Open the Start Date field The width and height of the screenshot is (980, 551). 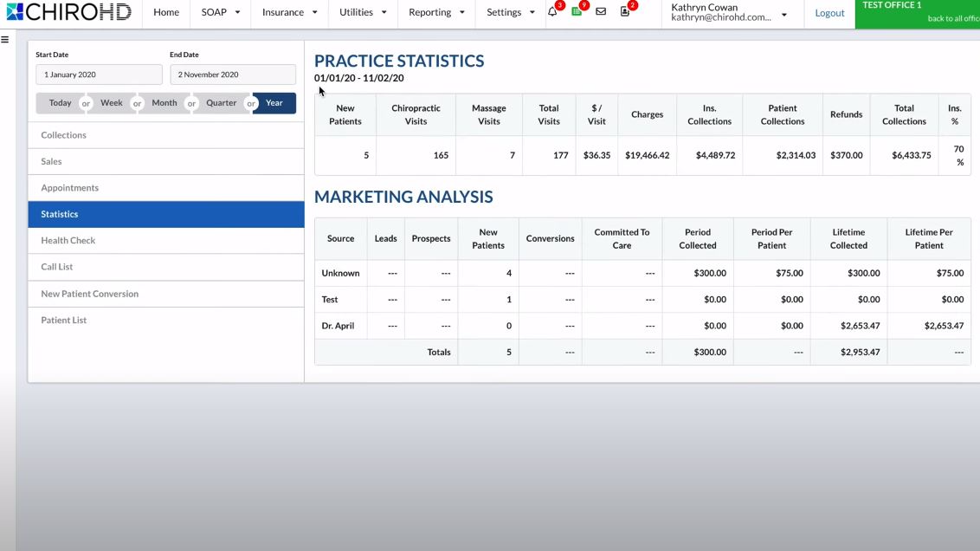coord(99,75)
